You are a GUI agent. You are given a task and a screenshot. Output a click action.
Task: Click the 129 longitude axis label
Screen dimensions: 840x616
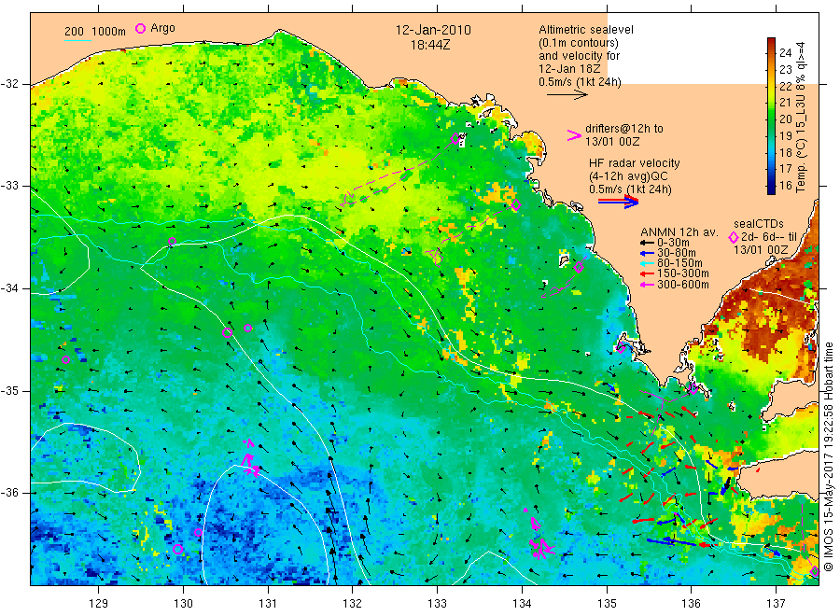click(x=99, y=604)
